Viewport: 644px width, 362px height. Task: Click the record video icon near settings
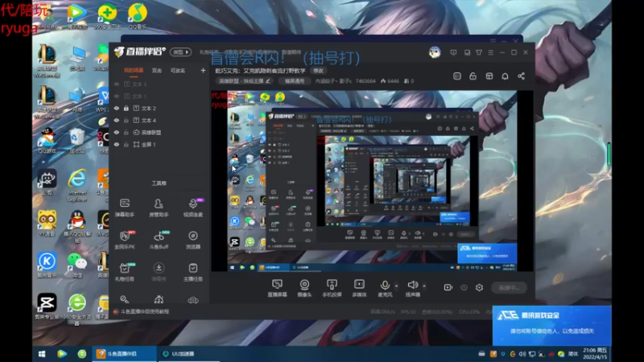[448, 288]
